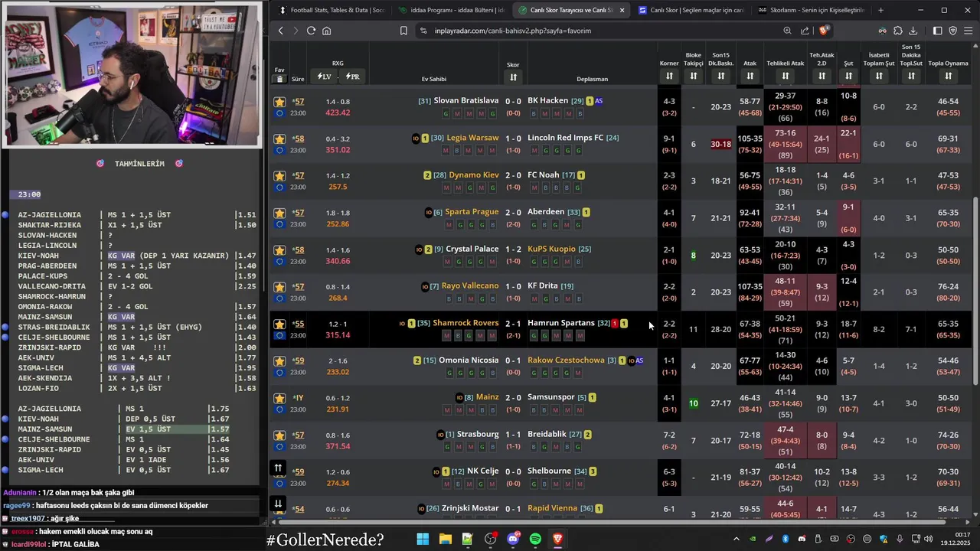Switch to Canlı Skor Seçilen maçlar tab
The height and width of the screenshot is (551, 980).
(x=691, y=10)
